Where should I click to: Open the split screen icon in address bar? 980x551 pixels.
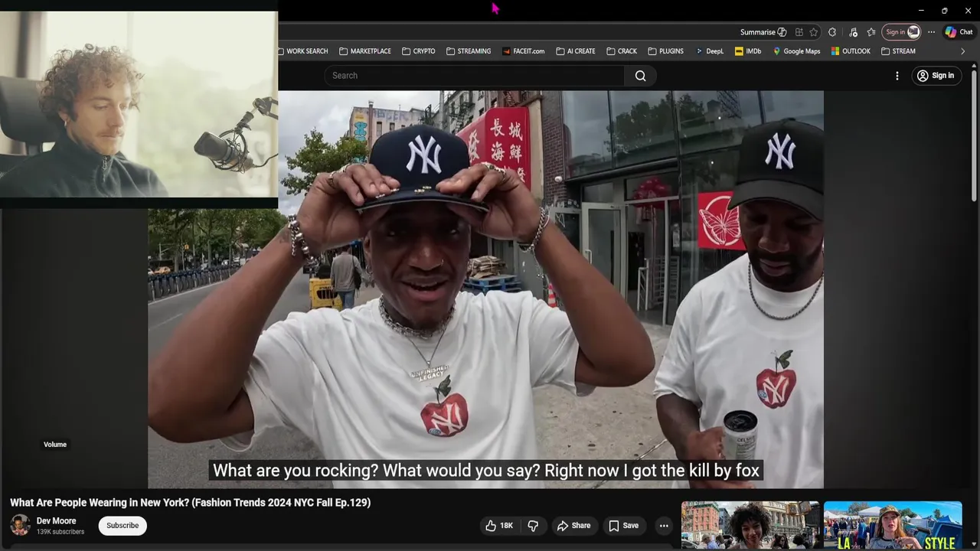tap(799, 32)
